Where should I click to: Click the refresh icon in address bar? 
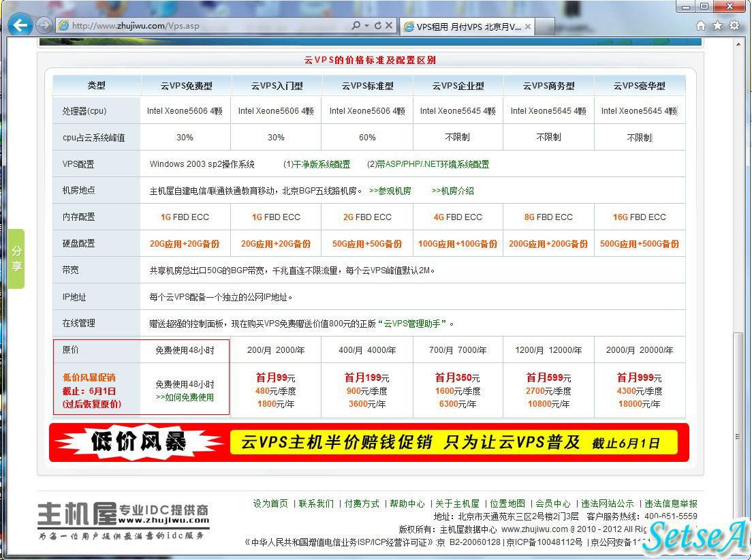point(378,25)
